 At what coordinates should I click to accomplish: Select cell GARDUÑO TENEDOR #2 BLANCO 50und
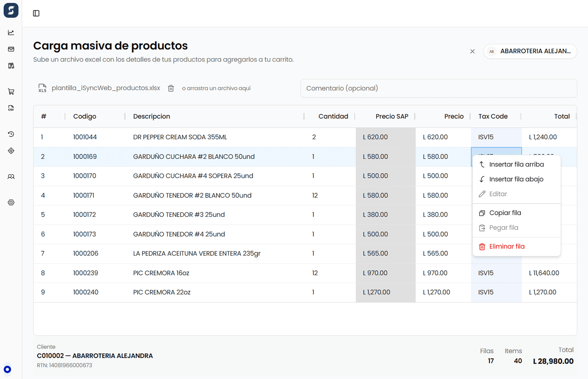point(192,195)
